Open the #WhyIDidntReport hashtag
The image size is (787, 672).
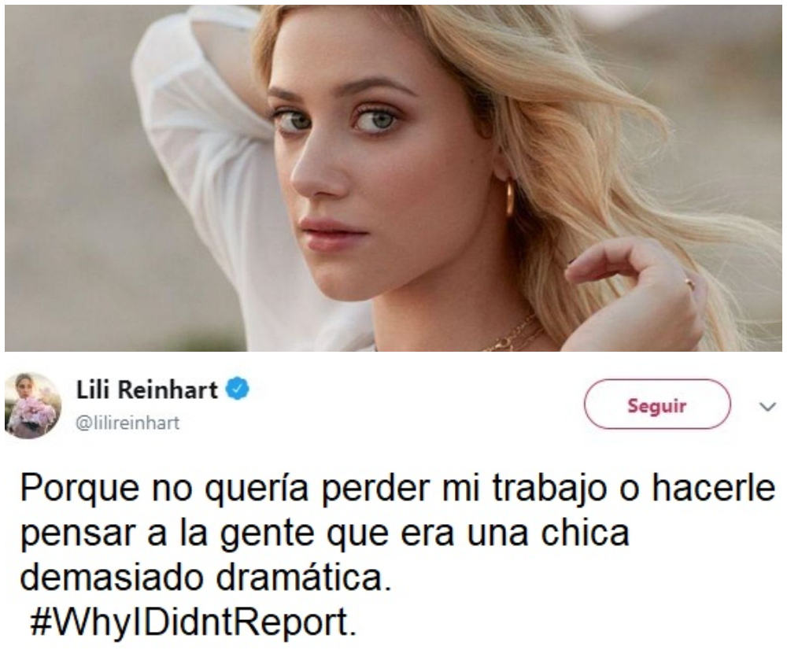[194, 622]
